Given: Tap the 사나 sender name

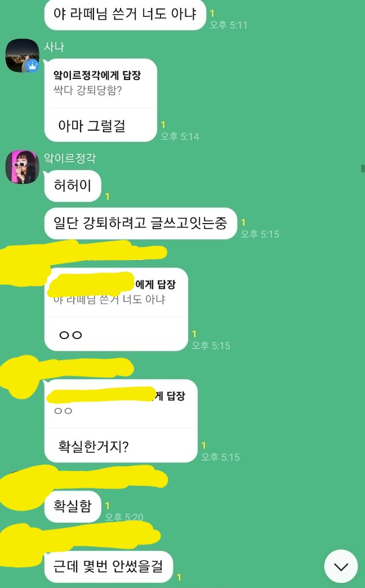Looking at the screenshot, I should (x=55, y=47).
